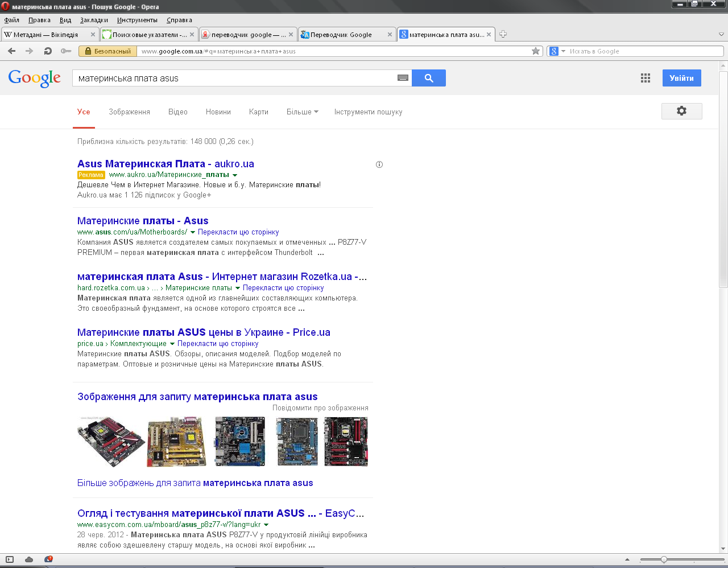Expand the asus.com result URL dropdown arrow
The image size is (728, 568).
(193, 232)
